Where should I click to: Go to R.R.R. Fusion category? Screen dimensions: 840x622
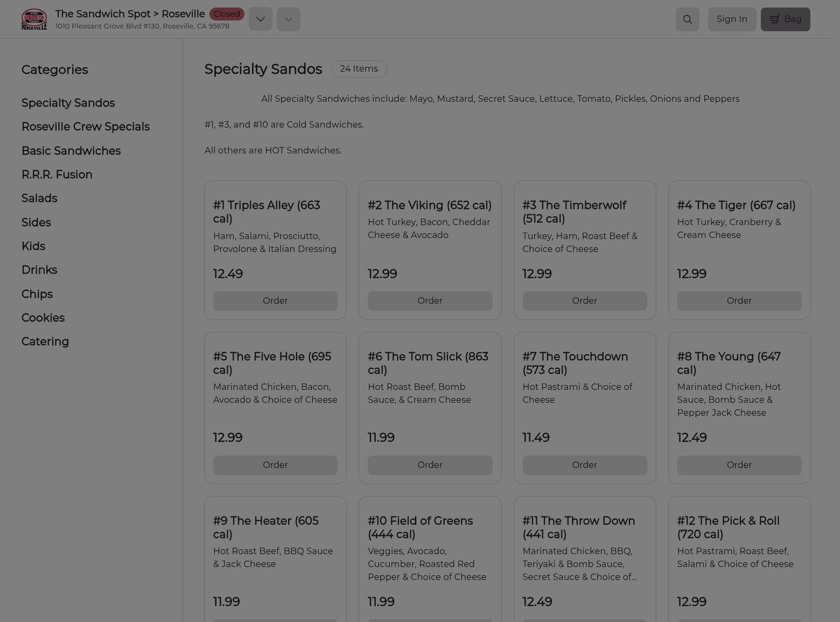coord(57,174)
